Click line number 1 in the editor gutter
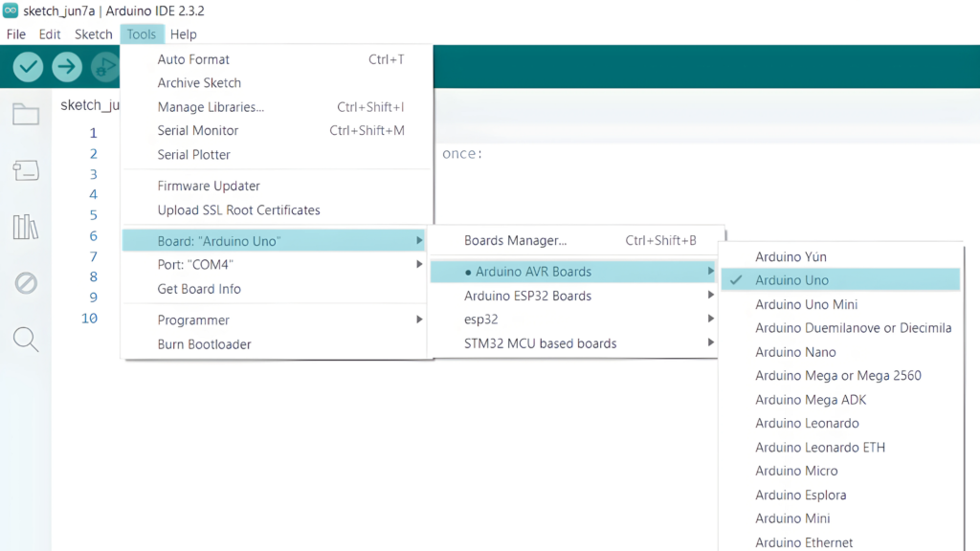 pos(93,133)
